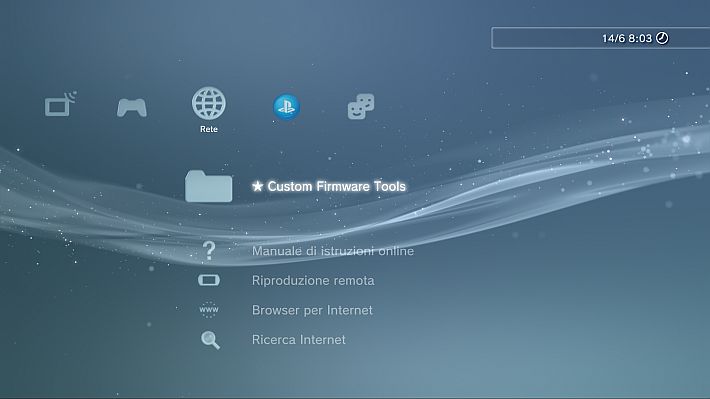Click the magnifying glass search icon

pyautogui.click(x=211, y=340)
